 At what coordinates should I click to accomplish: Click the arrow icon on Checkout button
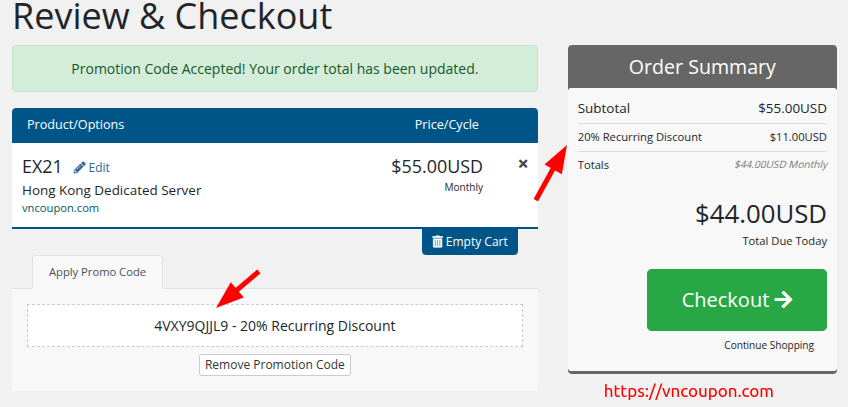(783, 299)
